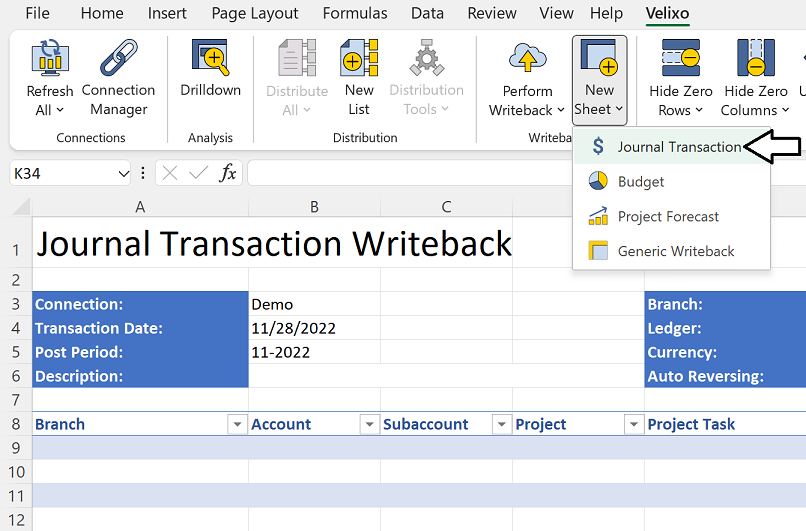Image resolution: width=806 pixels, height=531 pixels.
Task: Click the Select All corner triangle
Action: click(x=21, y=207)
